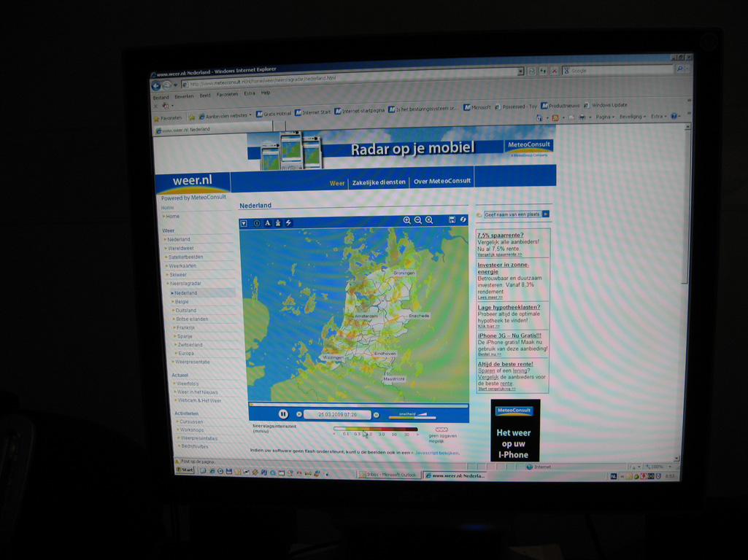
Task: Step radar animation to previous frame
Action: tap(299, 414)
